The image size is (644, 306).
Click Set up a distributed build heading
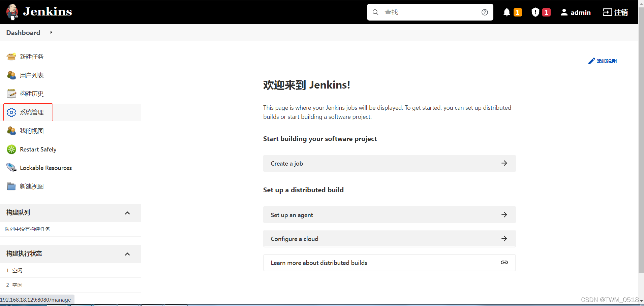[x=303, y=190]
